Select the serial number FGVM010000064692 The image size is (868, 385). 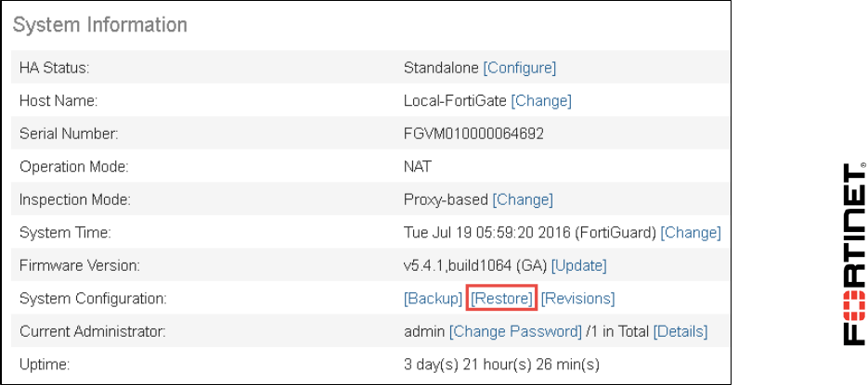tap(473, 134)
